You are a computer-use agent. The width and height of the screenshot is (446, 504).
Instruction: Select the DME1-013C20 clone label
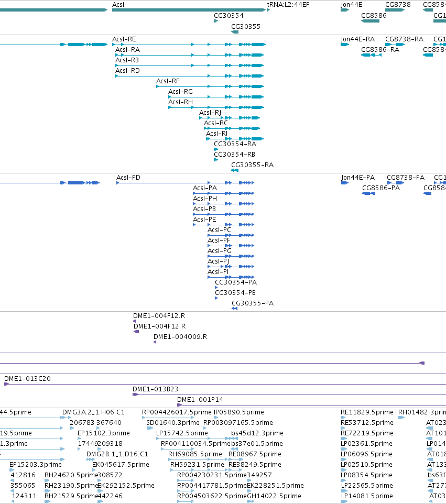(27, 379)
